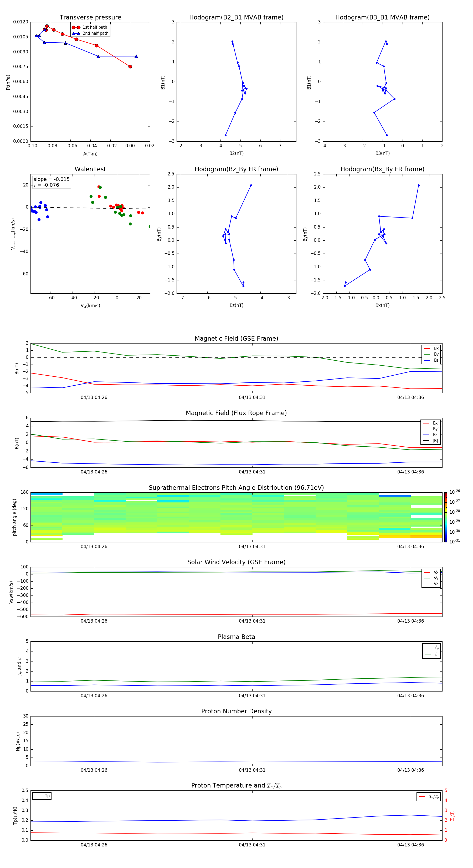Click the "Magnetic Field (Flux Rope Frame)" title

click(x=236, y=413)
